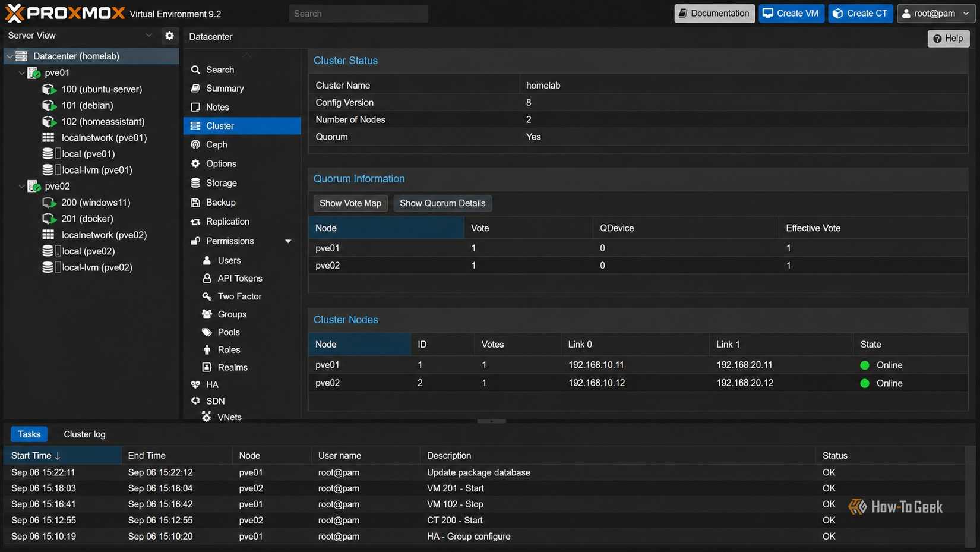980x552 pixels.
Task: Select the Tasks tab
Action: coord(29,434)
